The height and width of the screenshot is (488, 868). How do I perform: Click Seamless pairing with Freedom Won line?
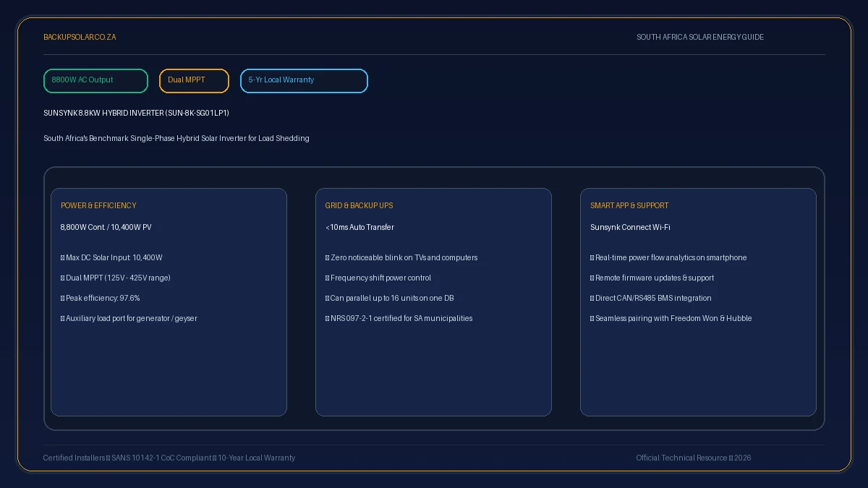671,319
